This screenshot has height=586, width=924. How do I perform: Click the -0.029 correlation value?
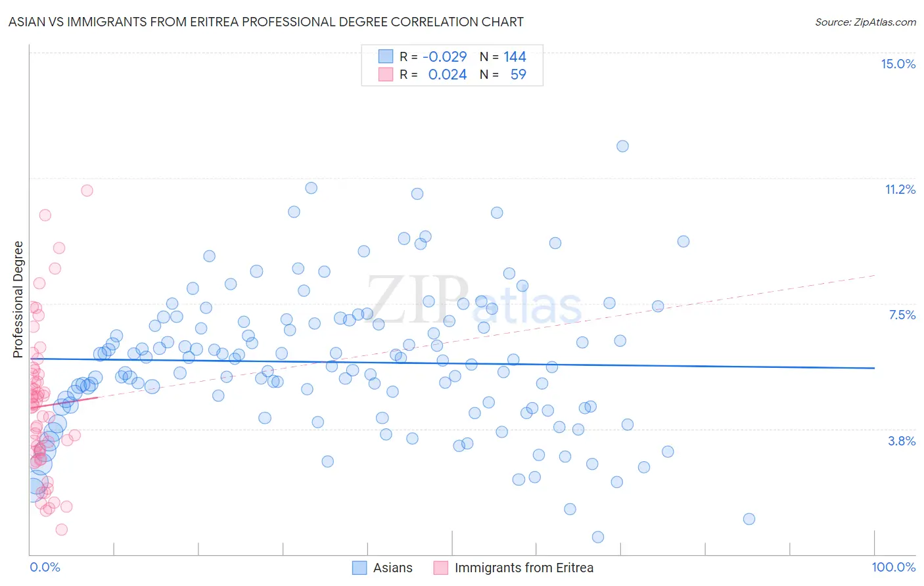[444, 56]
